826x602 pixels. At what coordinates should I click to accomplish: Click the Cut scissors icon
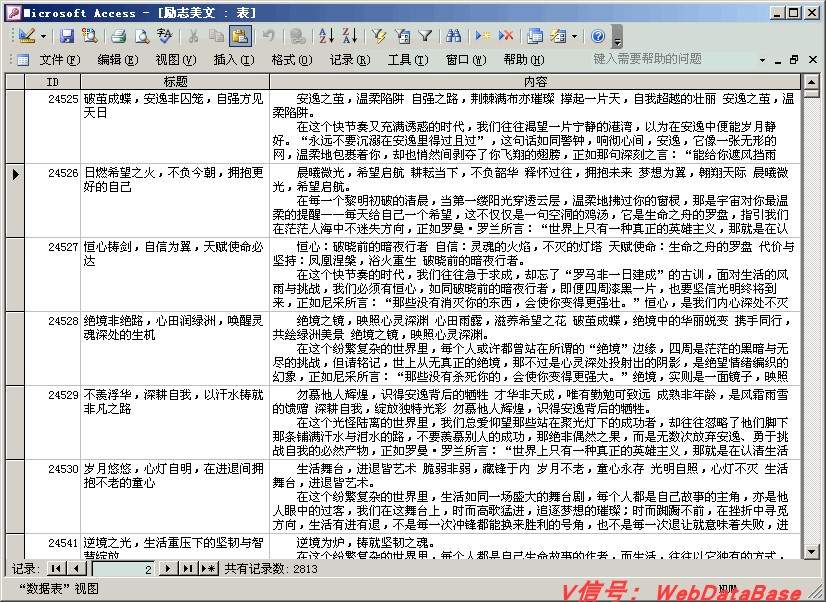point(193,36)
